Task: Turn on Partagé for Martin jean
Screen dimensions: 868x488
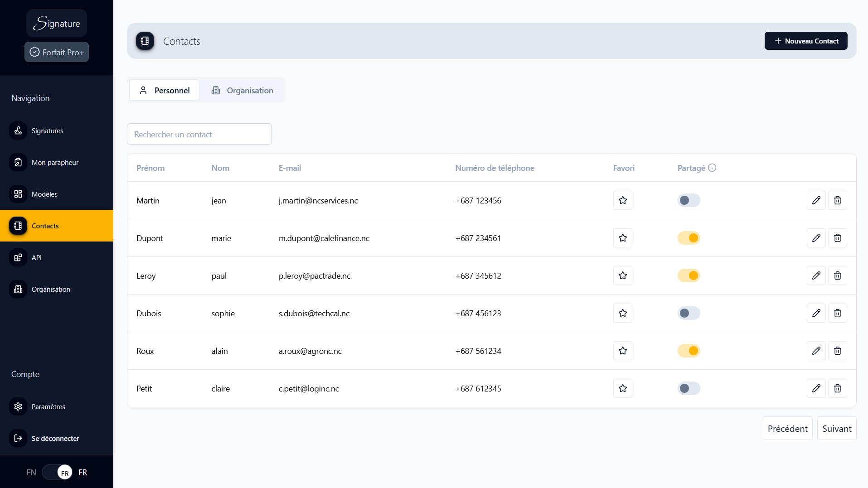Action: 689,200
